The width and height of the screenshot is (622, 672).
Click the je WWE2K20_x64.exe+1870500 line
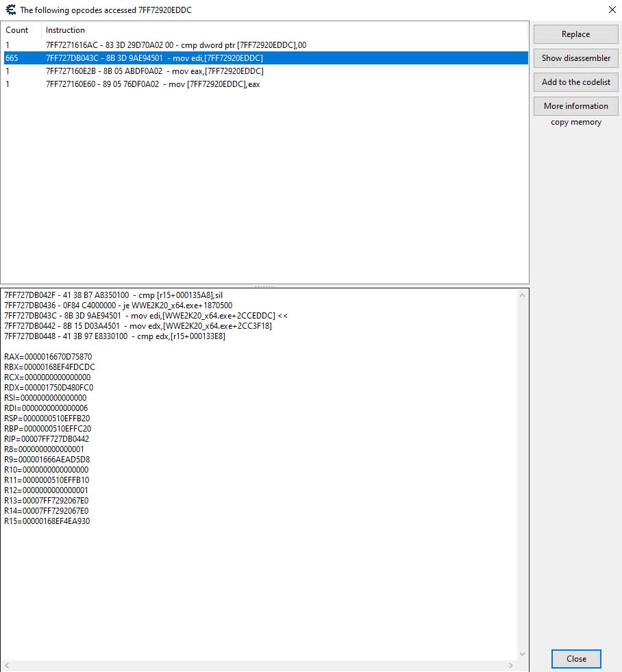pos(119,306)
